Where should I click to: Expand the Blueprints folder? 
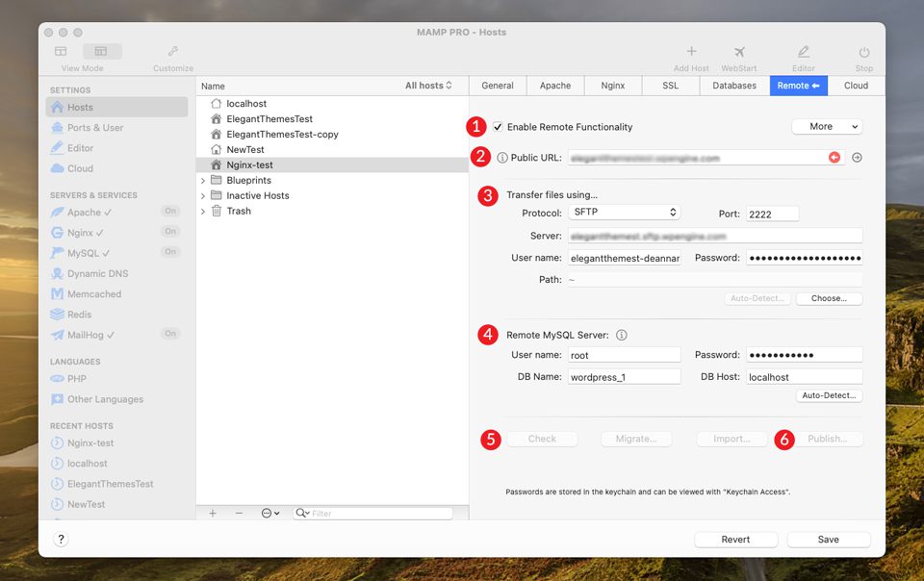pos(203,181)
